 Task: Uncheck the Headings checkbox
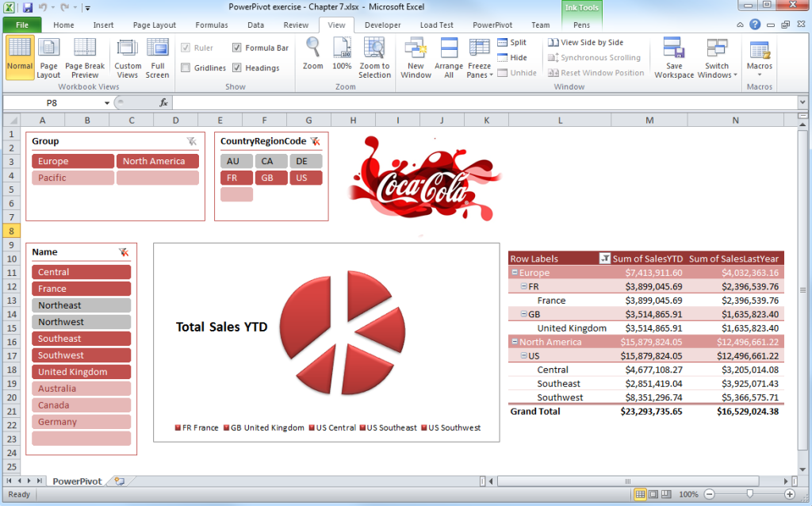point(237,68)
